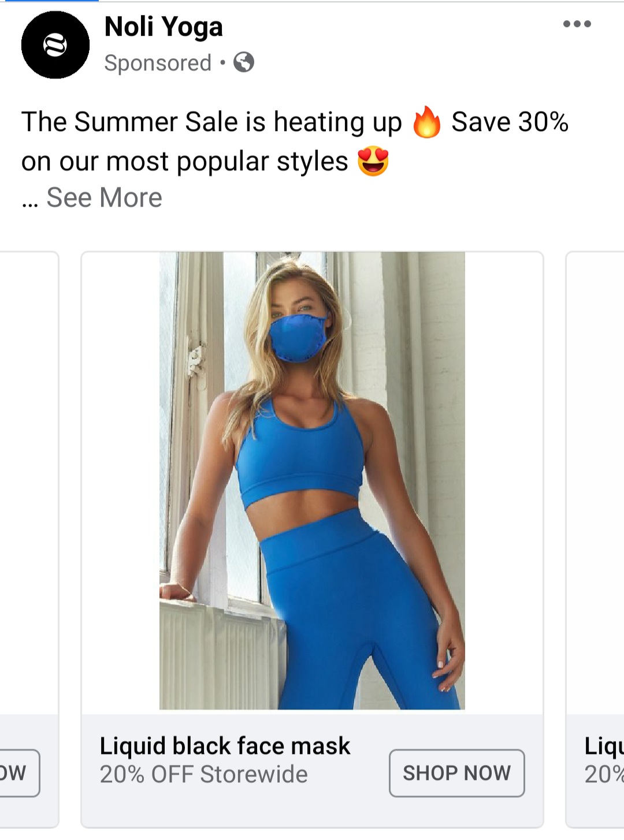This screenshot has width=624, height=840.
Task: Select the partially visible previous carousel card
Action: click(x=29, y=540)
